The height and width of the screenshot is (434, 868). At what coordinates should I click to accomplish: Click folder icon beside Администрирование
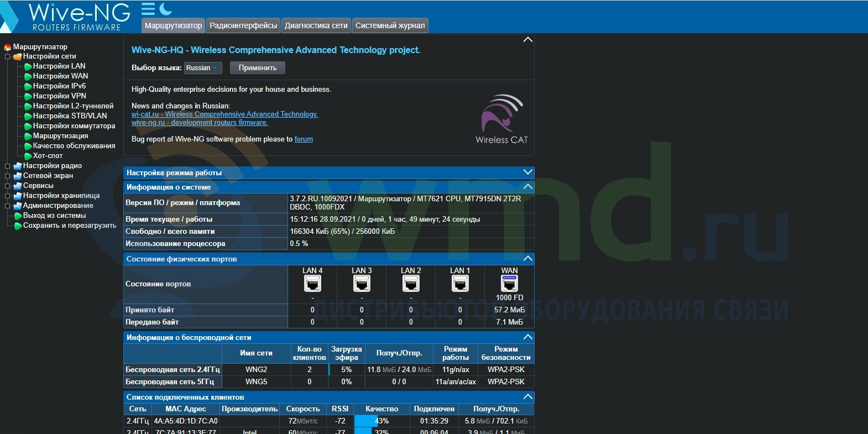coord(18,206)
